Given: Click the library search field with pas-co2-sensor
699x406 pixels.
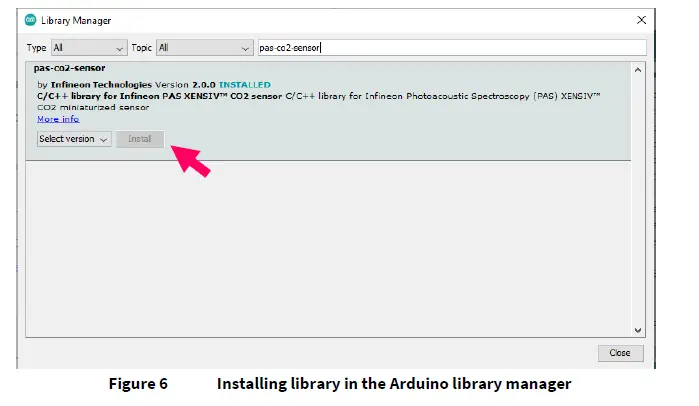Looking at the screenshot, I should 452,48.
